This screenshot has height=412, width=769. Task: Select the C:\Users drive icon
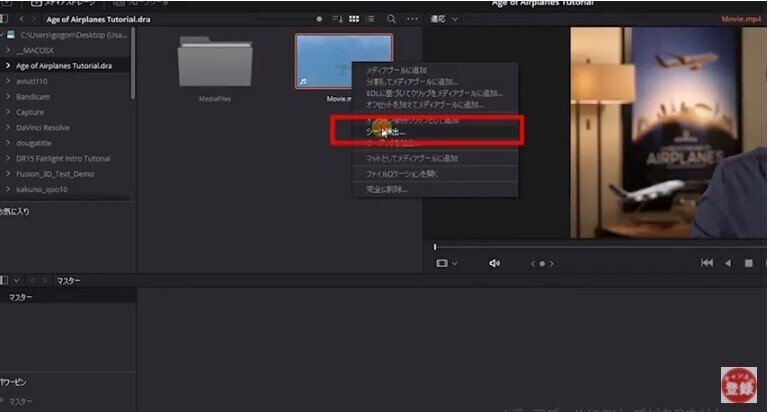pyautogui.click(x=11, y=35)
